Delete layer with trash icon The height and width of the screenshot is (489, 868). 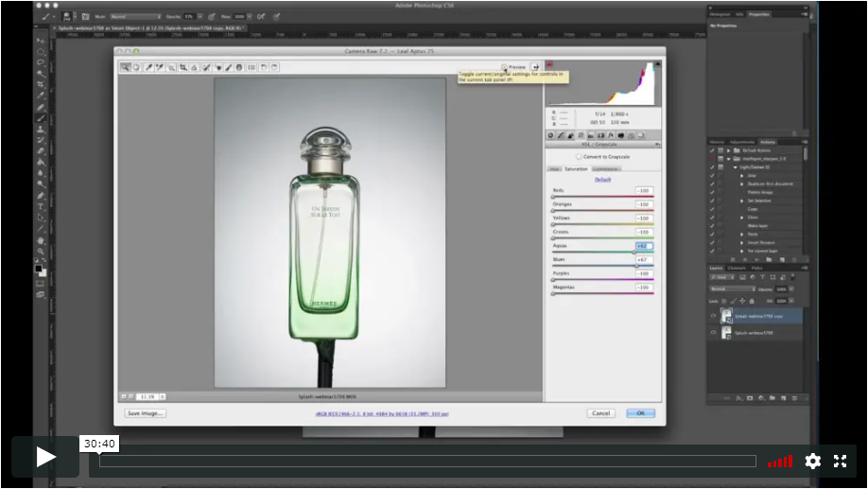795,398
